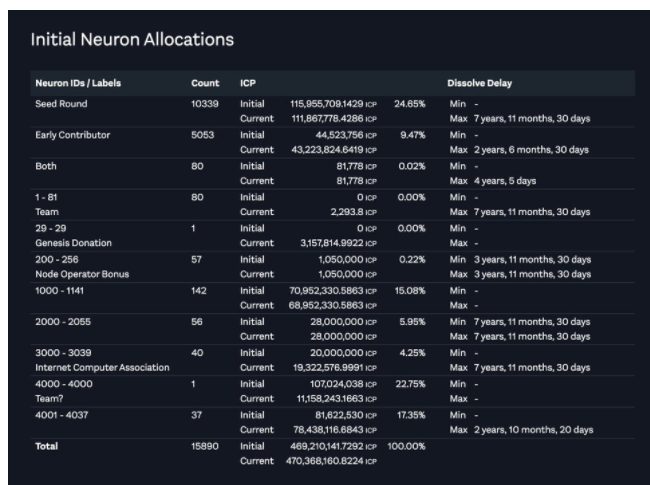
Task: Click current value 3,157,814.9922 ICP
Action: [x=338, y=243]
